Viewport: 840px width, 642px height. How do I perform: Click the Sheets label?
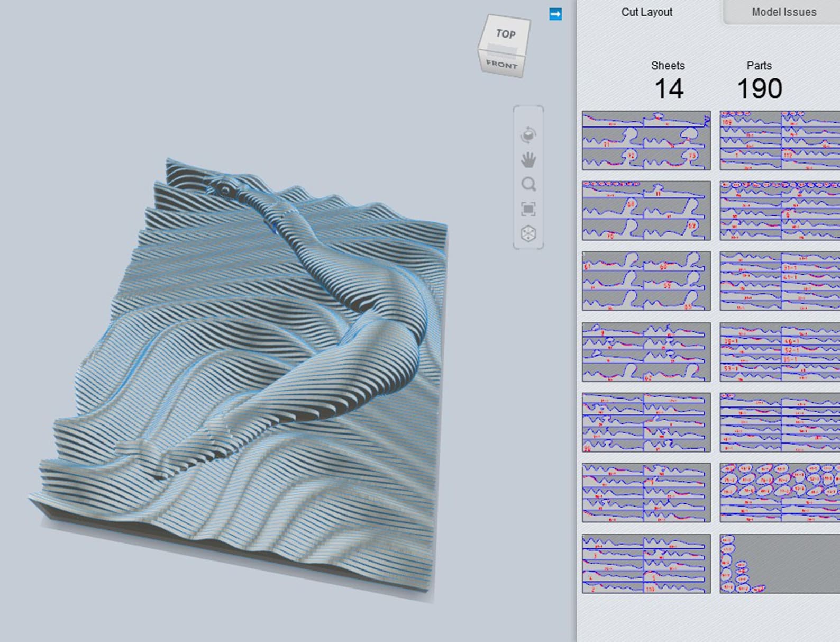click(x=668, y=66)
